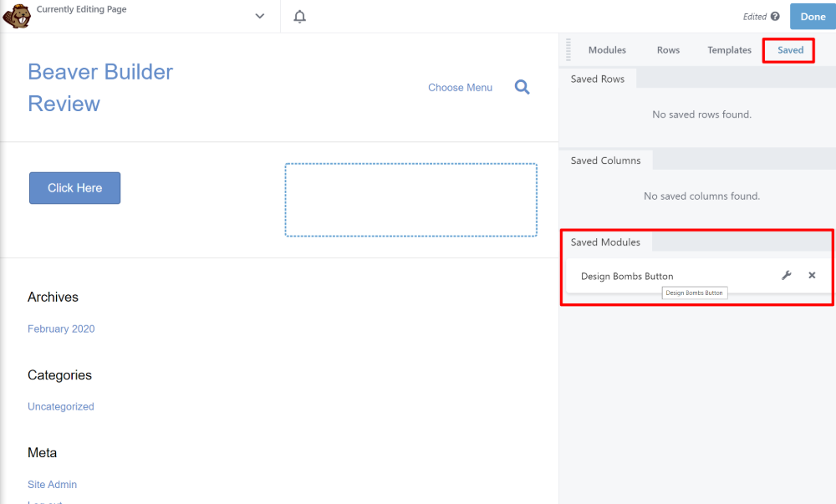Collapse the Saved Columns section header
836x504 pixels.
[605, 160]
